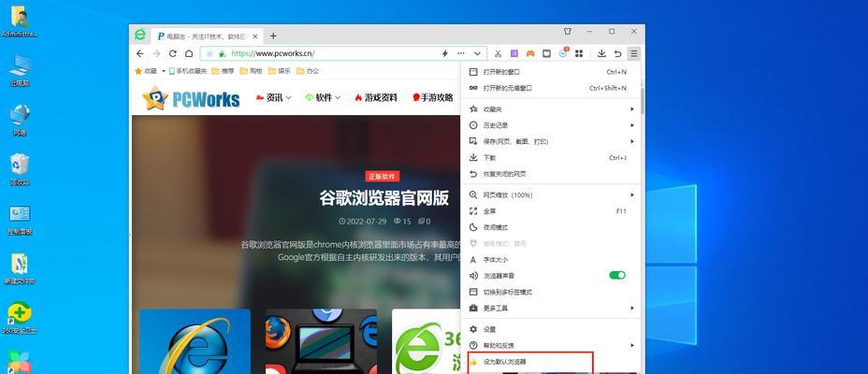This screenshot has height=374, width=868.
Task: Click the PCWorks site logo
Action: click(x=191, y=98)
